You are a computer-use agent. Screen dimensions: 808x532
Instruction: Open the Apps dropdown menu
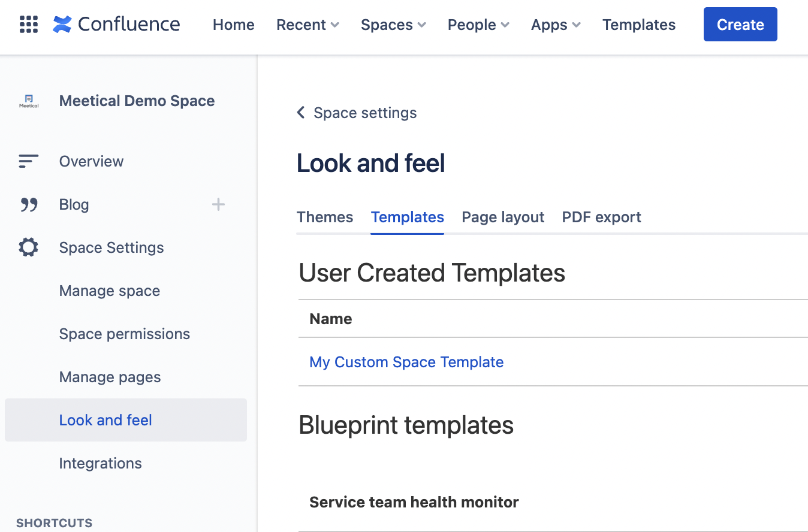coord(556,25)
